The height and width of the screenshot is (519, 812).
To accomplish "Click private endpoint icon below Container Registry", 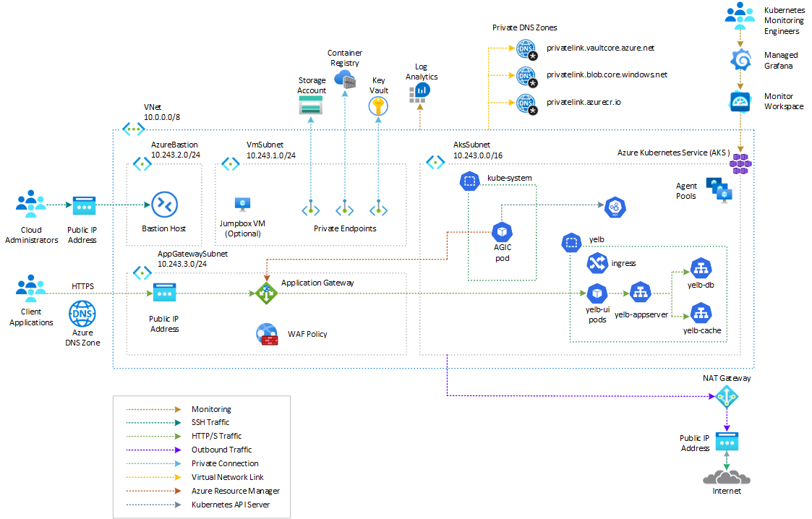I will (345, 208).
